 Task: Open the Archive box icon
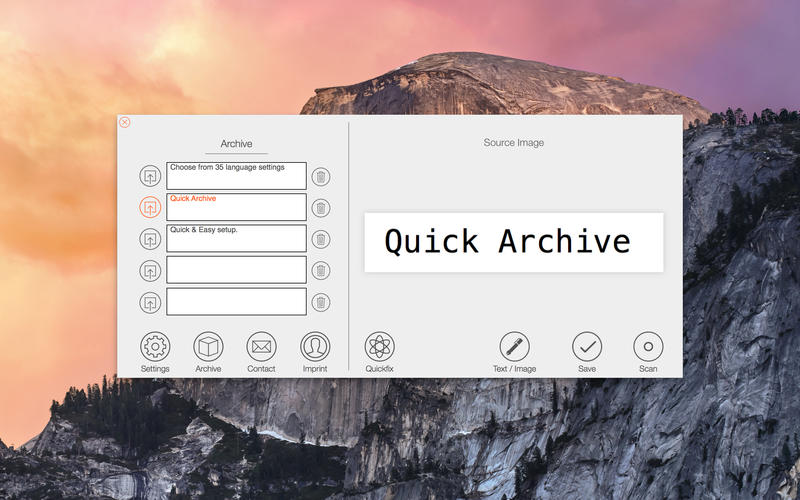(208, 347)
